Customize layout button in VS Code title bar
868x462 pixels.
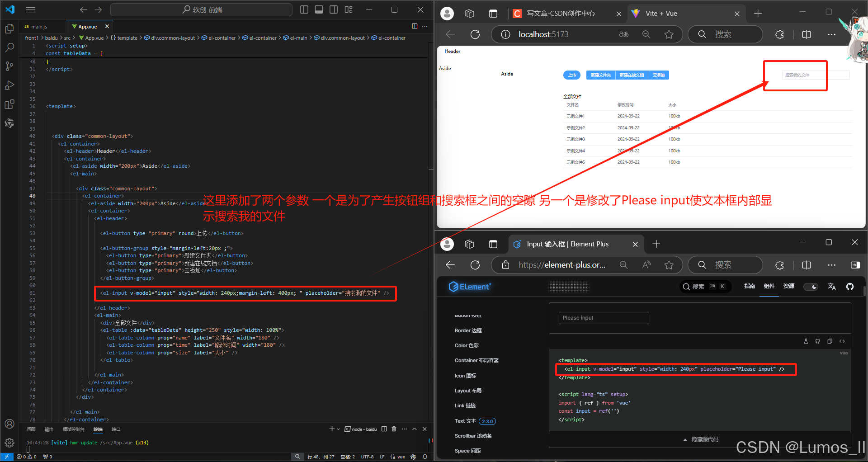tap(349, 9)
